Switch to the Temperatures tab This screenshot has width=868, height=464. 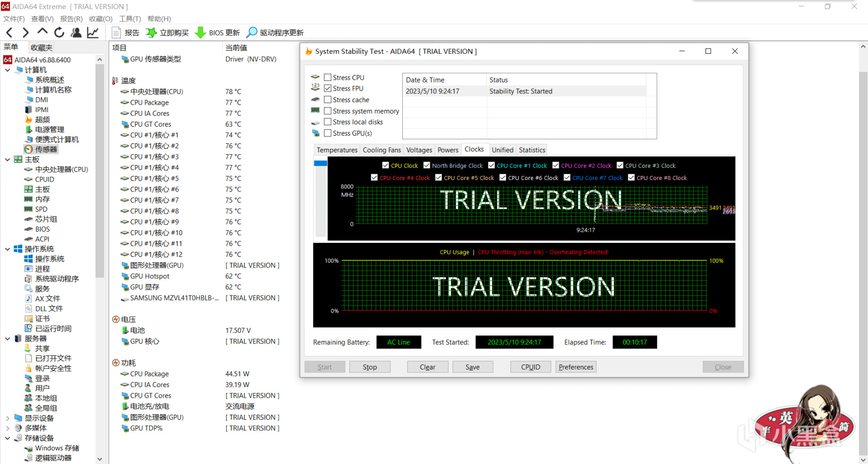pos(336,150)
